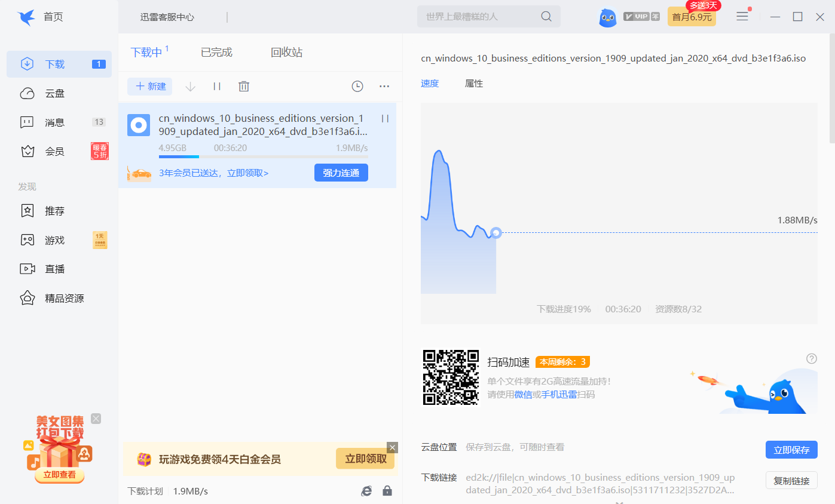Open the 首页 home logo
The image size is (835, 504).
[x=41, y=17]
